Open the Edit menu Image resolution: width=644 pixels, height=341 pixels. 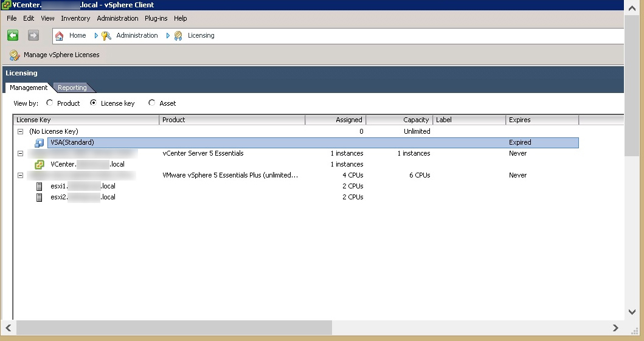coord(29,18)
